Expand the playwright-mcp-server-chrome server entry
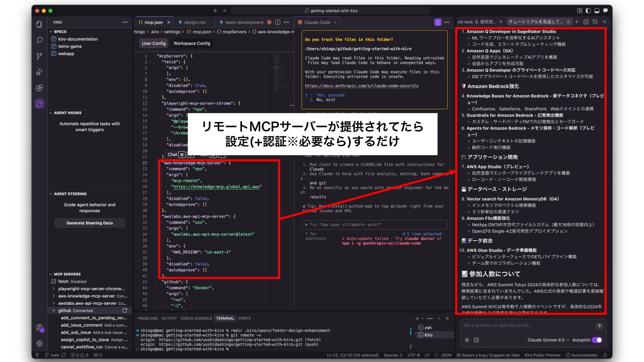 point(90,289)
